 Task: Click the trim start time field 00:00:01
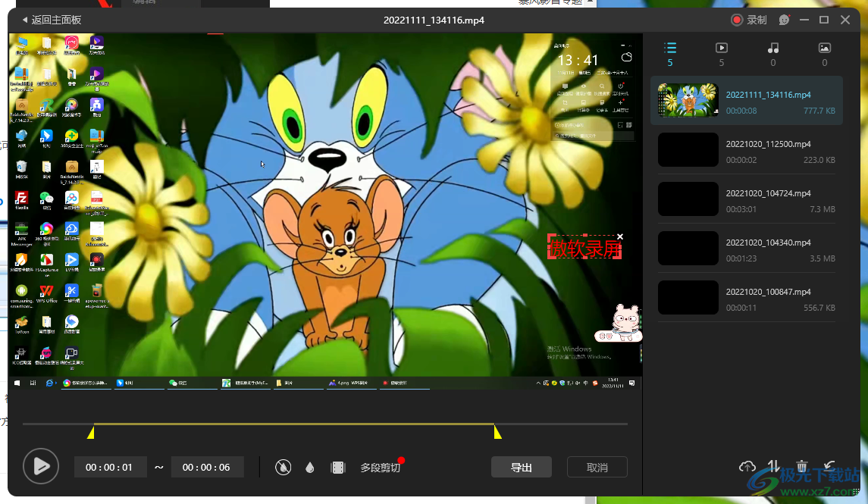[110, 468]
